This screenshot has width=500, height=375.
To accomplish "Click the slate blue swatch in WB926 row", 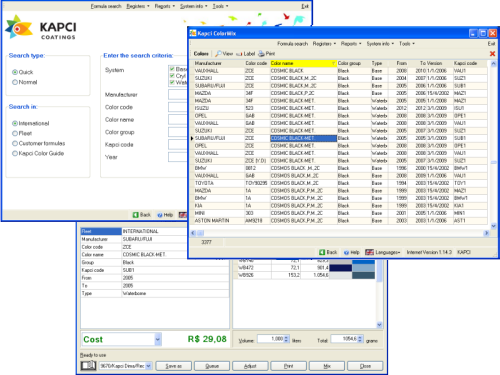I will [363, 275].
